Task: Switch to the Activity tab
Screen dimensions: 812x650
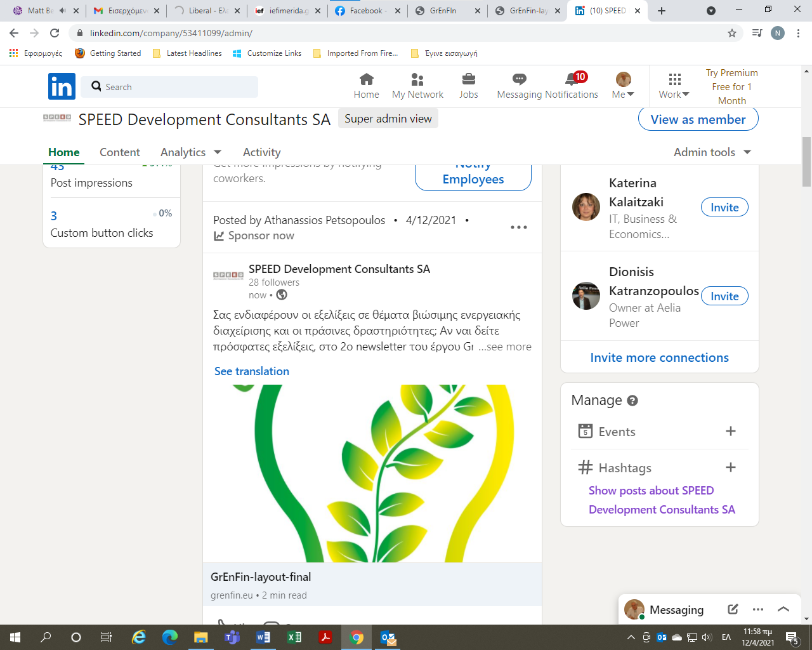Action: (261, 152)
